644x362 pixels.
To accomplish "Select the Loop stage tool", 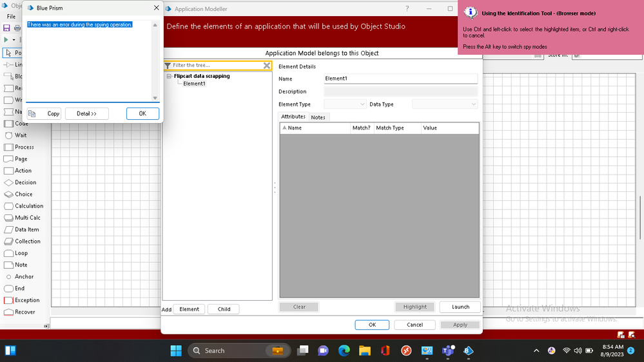I will pyautogui.click(x=21, y=253).
